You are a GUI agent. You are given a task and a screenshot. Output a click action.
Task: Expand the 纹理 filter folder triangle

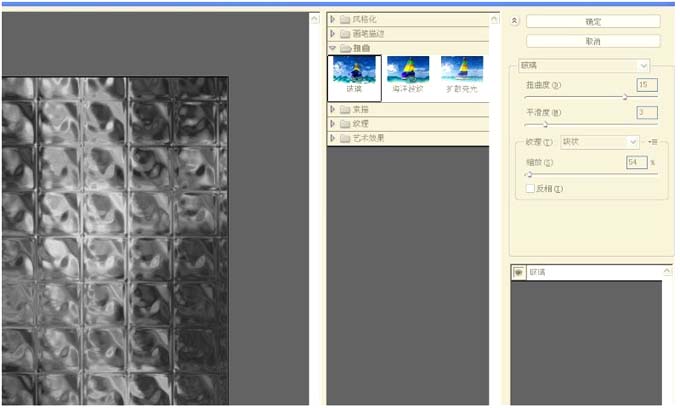(333, 124)
